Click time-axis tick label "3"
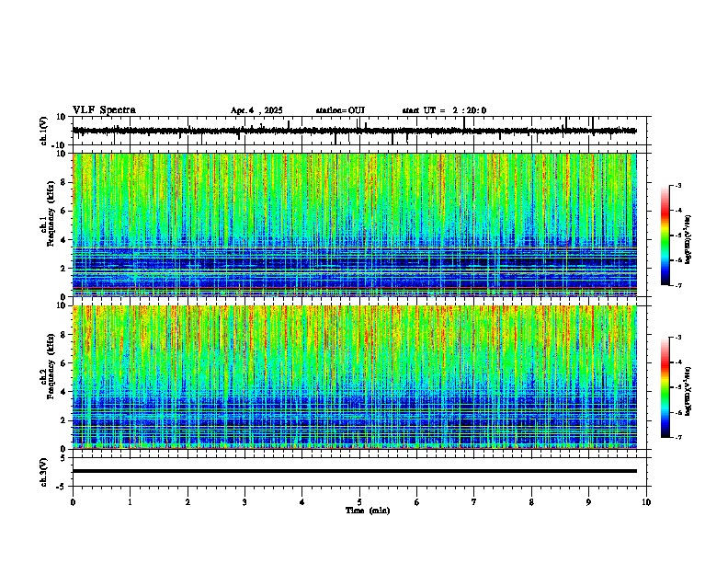 point(245,502)
